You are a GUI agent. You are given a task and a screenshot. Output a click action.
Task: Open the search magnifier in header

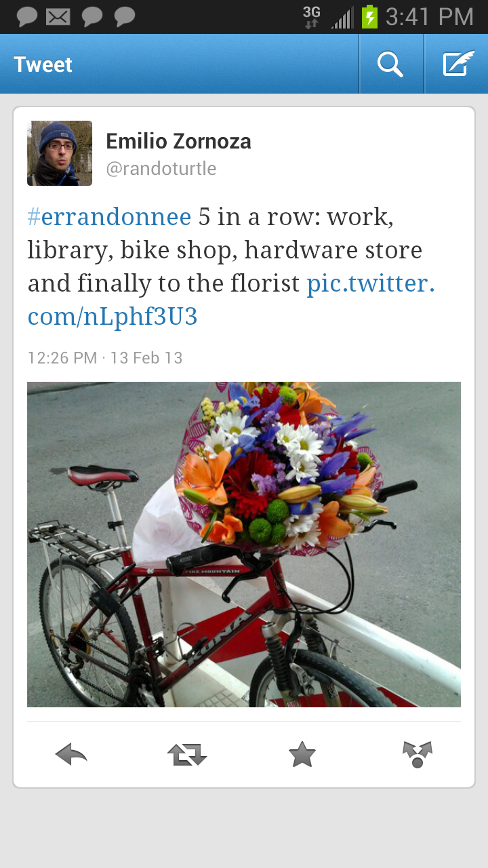tap(390, 64)
